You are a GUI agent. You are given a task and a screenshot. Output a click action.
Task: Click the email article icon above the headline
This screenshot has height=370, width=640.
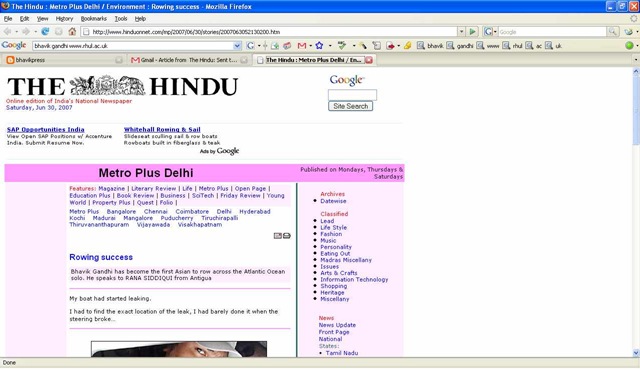[278, 236]
